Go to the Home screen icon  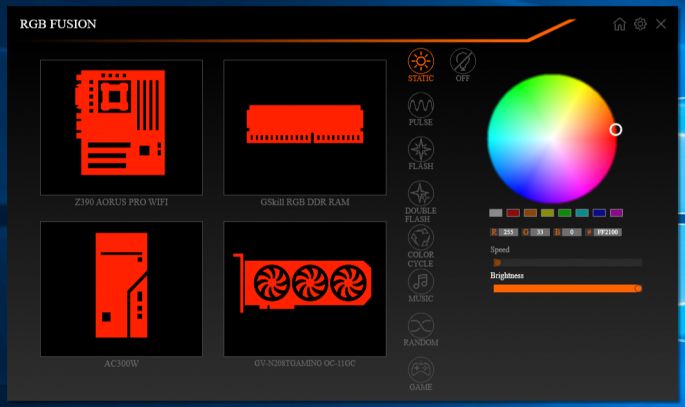click(x=619, y=24)
